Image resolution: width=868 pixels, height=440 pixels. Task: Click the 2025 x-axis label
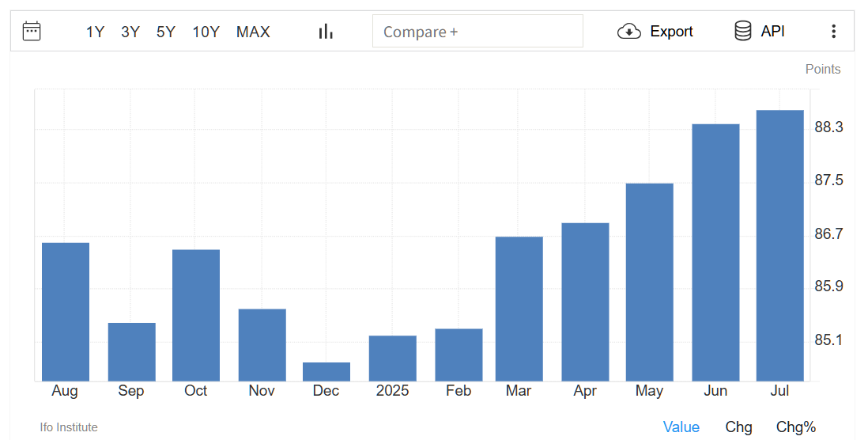[x=392, y=391]
